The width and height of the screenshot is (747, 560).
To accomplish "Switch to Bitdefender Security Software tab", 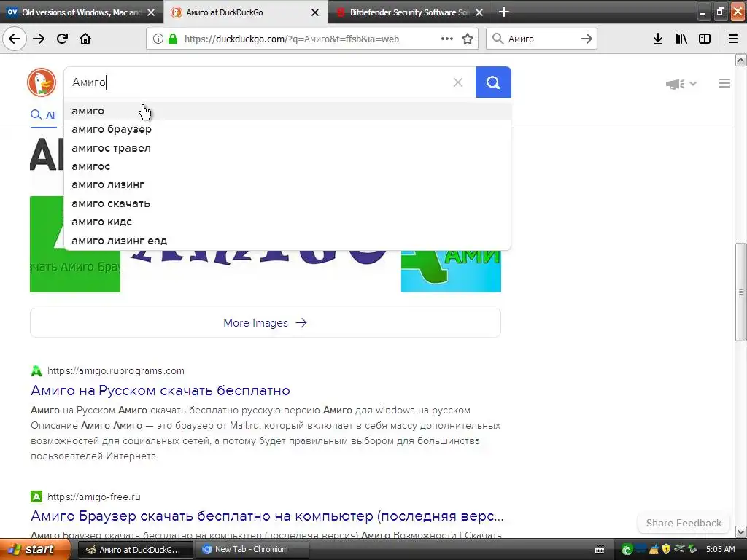I will [409, 12].
